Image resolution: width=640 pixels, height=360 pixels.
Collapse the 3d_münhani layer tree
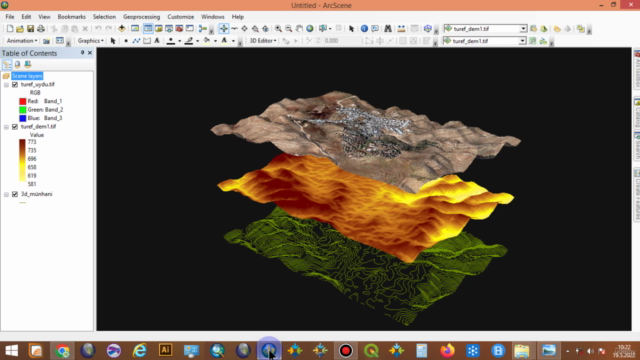[7, 195]
